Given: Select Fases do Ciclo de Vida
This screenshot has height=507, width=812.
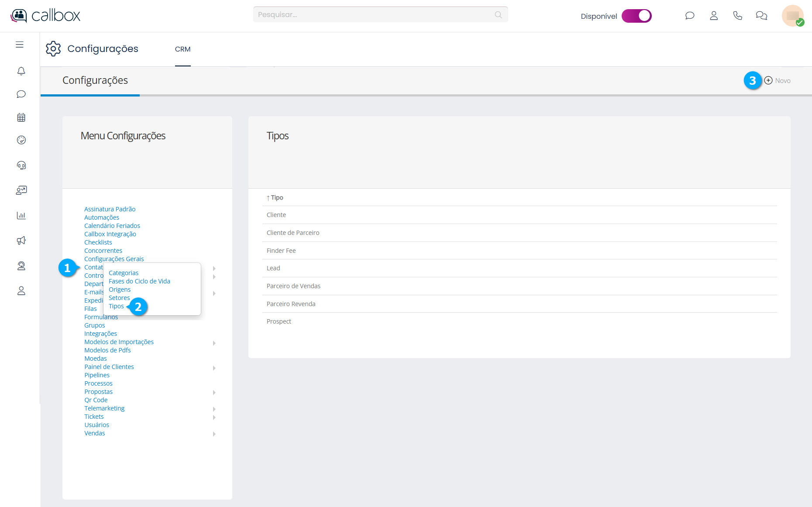Looking at the screenshot, I should click(139, 281).
